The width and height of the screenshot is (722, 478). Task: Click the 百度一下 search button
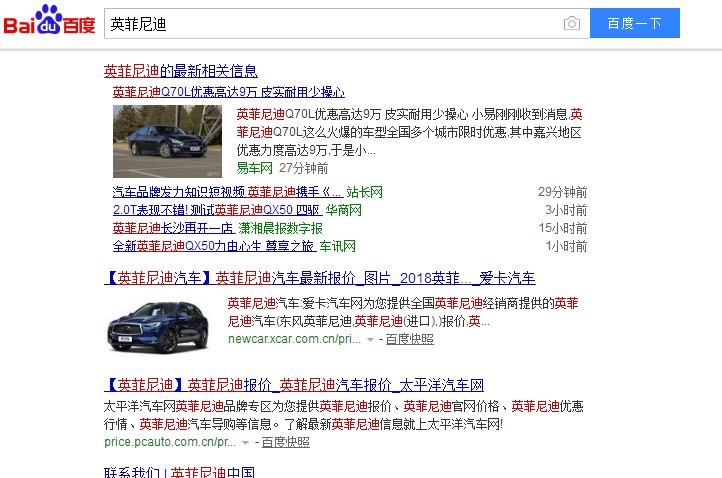pyautogui.click(x=635, y=23)
